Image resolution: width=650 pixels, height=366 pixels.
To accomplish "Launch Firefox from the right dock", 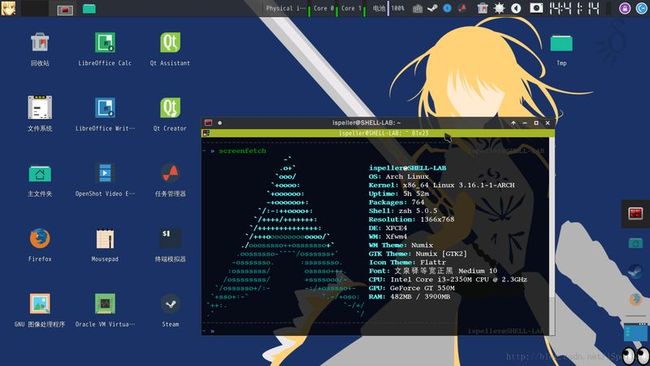I will (x=635, y=299).
